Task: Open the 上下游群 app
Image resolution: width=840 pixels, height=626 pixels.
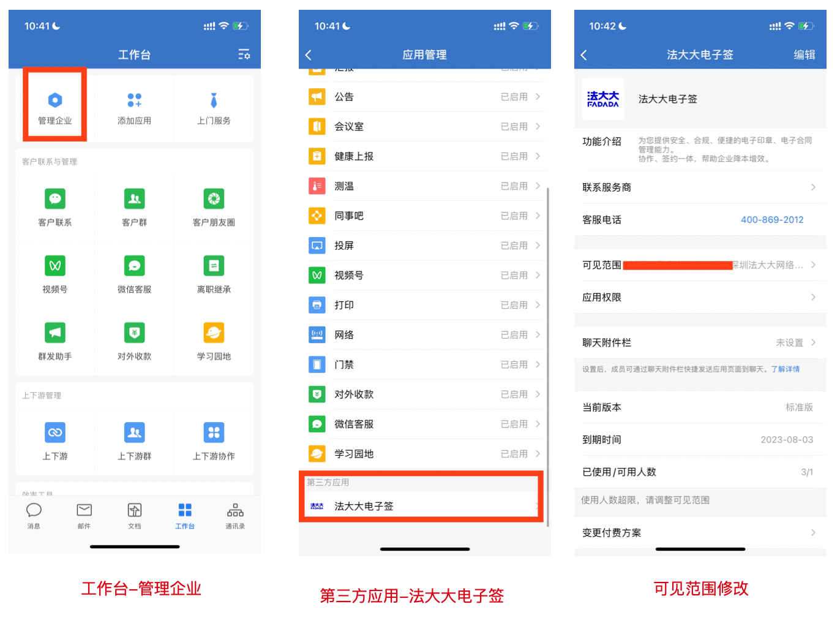Action: [x=135, y=442]
